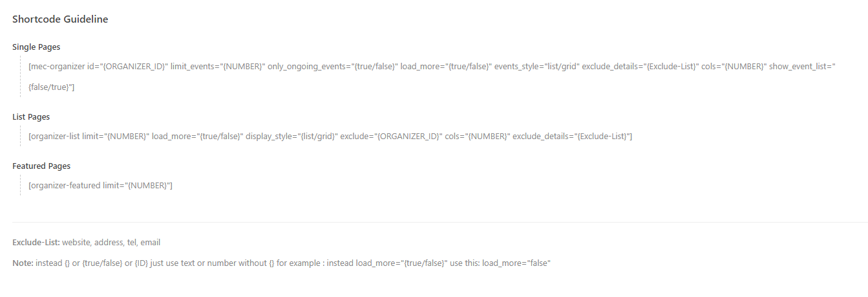Select the Single Pages heading
This screenshot has width=868, height=297.
coord(36,47)
